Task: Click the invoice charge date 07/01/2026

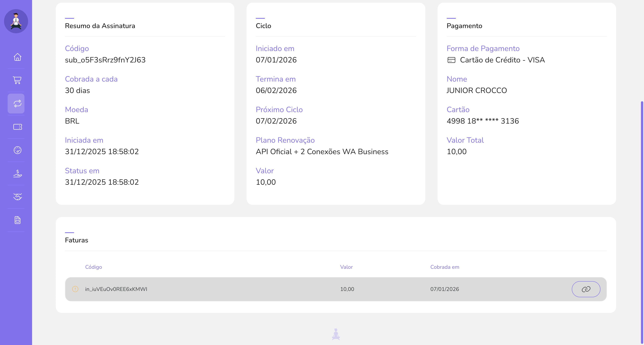Action: [x=444, y=289]
